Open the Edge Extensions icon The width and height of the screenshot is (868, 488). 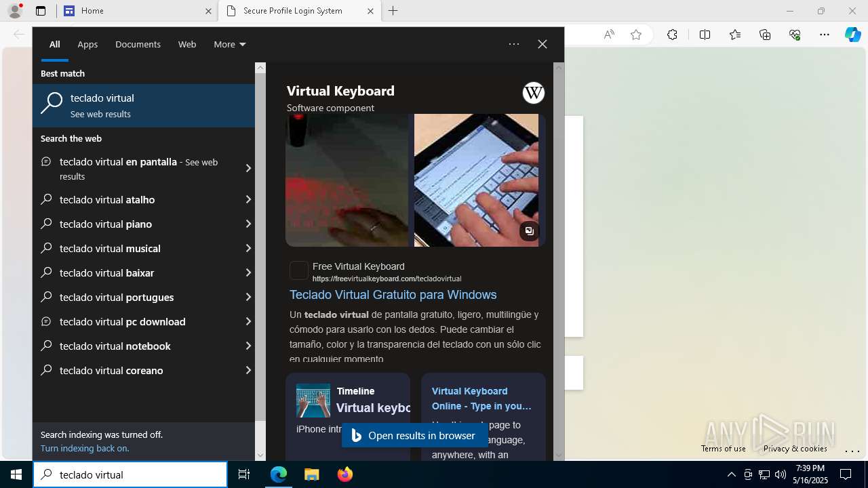point(672,35)
